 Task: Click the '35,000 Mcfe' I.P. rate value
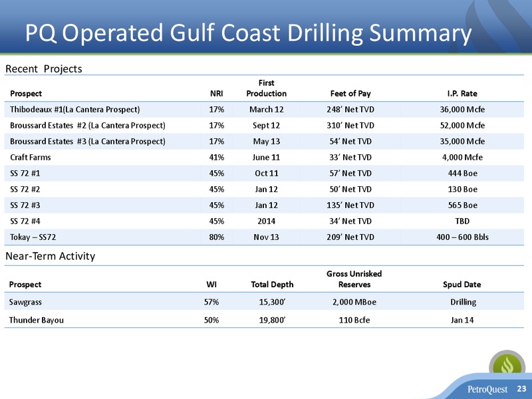(x=462, y=142)
